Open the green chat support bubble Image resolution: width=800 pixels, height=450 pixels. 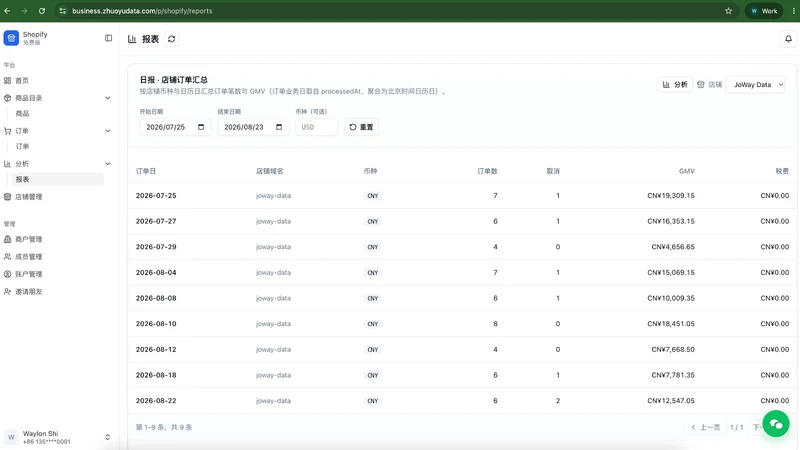(776, 423)
